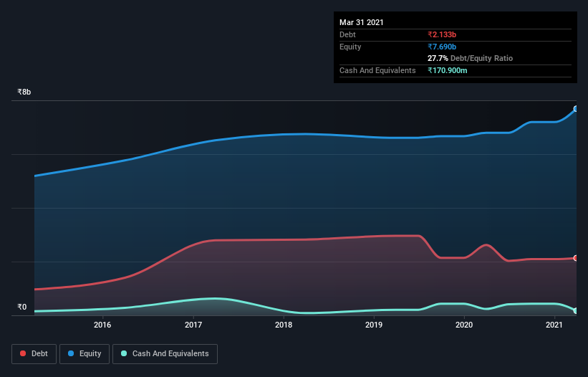Click the ₹170.900m cash value
Image resolution: width=588 pixels, height=377 pixels.
448,70
